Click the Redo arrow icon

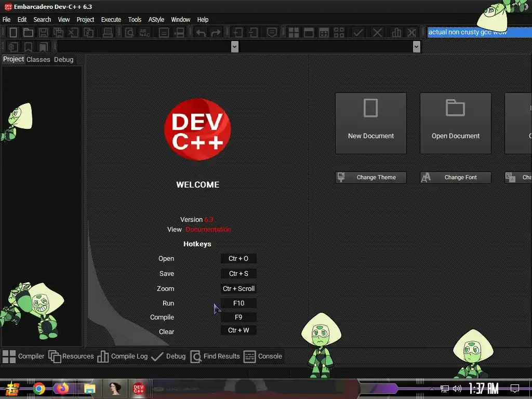(x=216, y=33)
